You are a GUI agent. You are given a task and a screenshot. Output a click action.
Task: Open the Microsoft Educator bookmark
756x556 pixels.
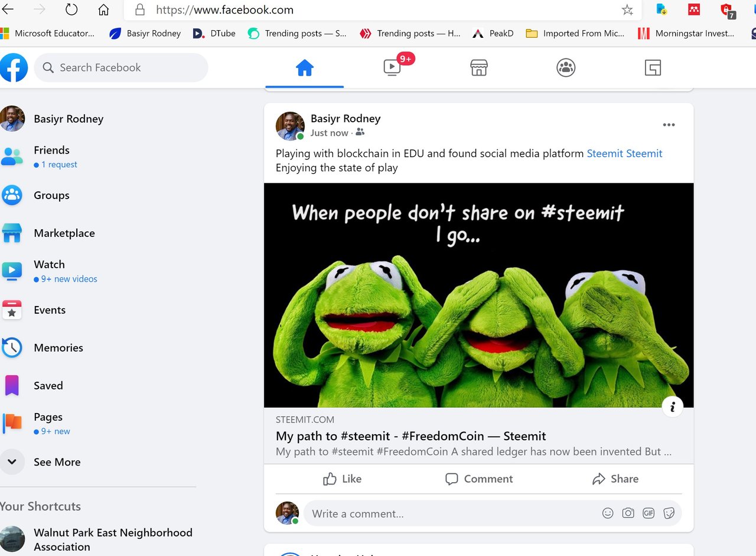47,34
